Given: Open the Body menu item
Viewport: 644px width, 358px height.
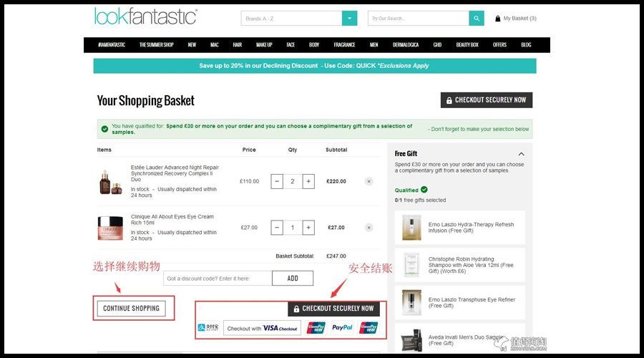Looking at the screenshot, I should pos(314,45).
